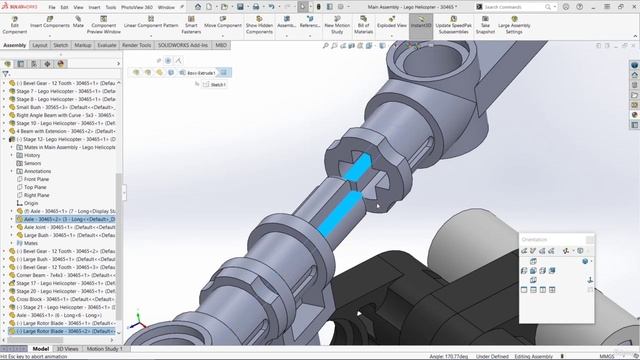Click the Take Snapshot tool
The image size is (640, 360).
pyautogui.click(x=485, y=25)
